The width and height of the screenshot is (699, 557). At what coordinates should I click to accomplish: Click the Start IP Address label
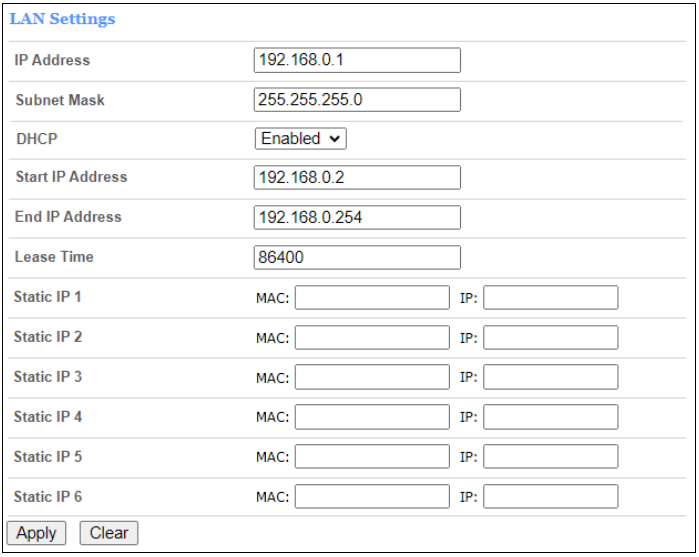click(x=71, y=177)
